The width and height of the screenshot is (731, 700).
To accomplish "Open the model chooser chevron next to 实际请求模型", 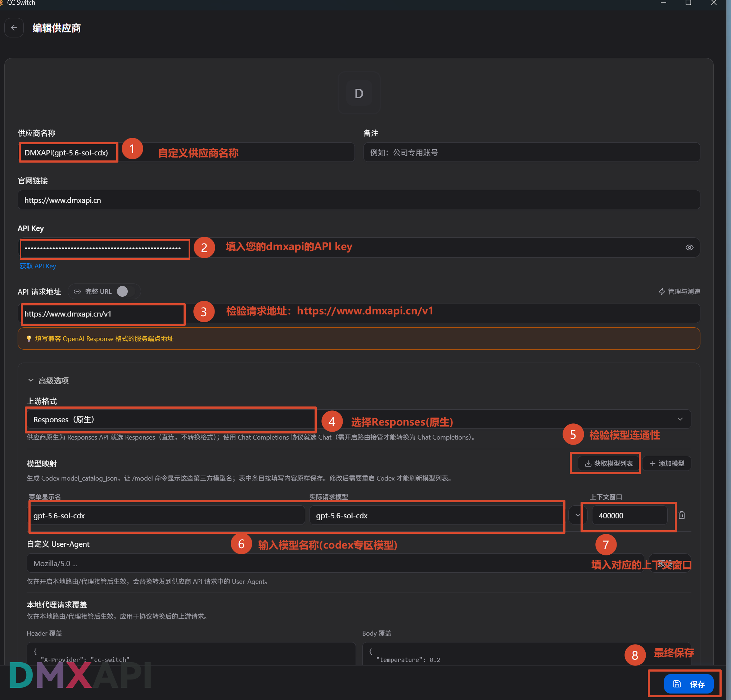I will click(x=578, y=515).
